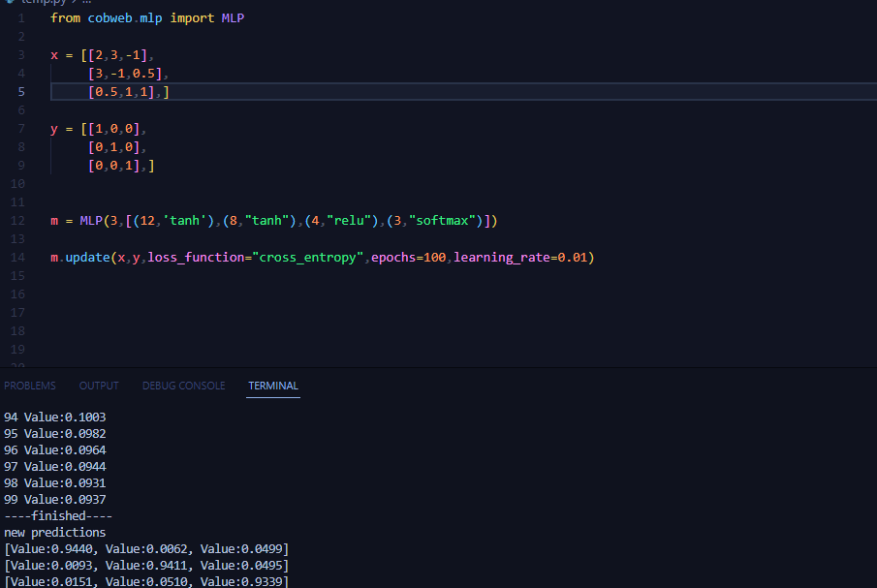Click the 'MLP' import name on line 1
877x588 pixels.
coord(233,17)
